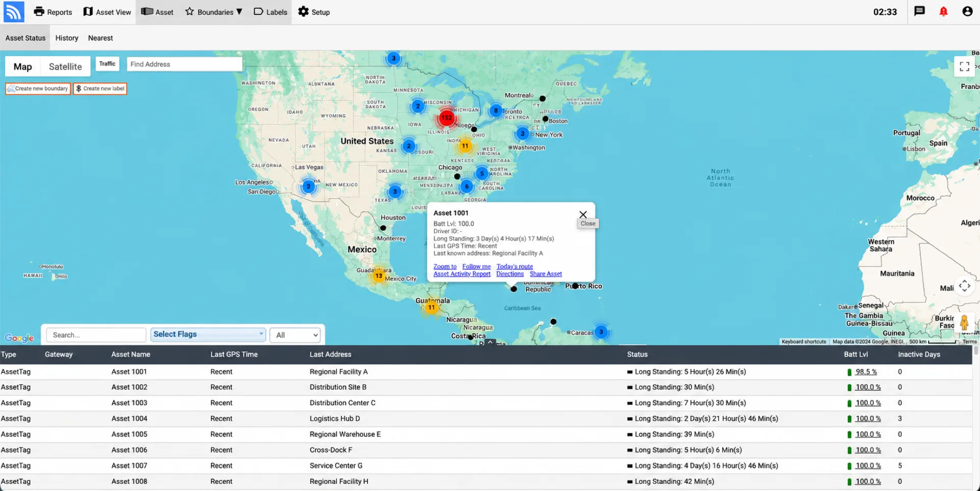Click the Street View pegman icon
Screen dimensions: 980x491
pyautogui.click(x=964, y=323)
